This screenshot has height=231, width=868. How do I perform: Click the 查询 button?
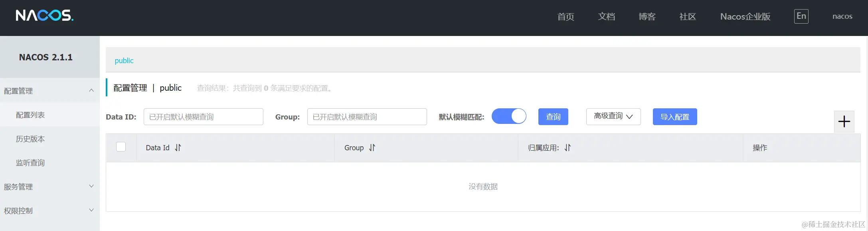553,117
